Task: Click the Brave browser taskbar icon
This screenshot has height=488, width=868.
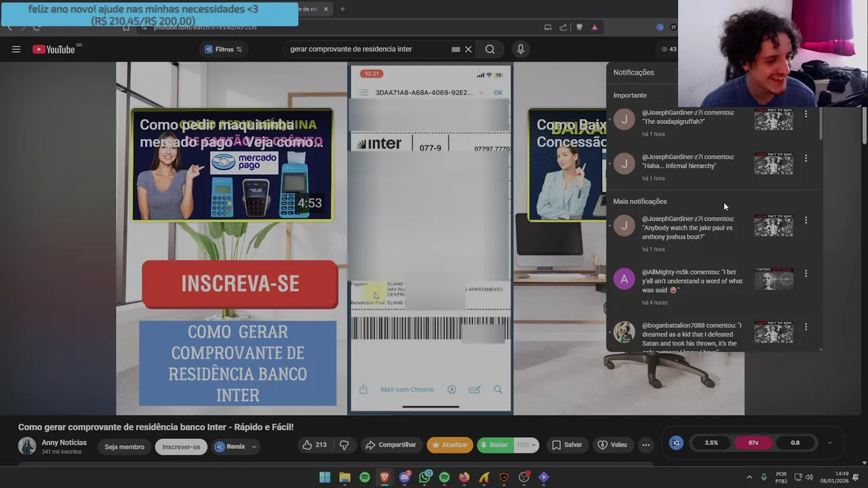Action: point(384,477)
